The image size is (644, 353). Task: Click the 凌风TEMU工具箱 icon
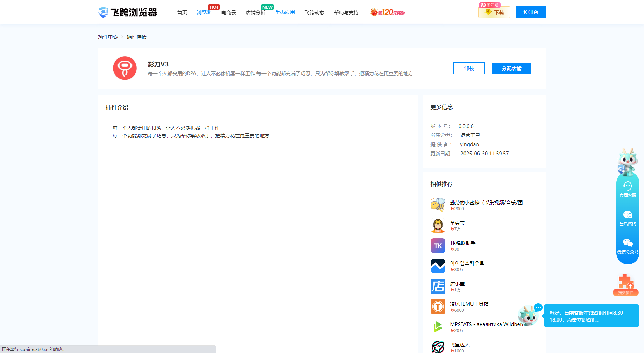(x=438, y=306)
